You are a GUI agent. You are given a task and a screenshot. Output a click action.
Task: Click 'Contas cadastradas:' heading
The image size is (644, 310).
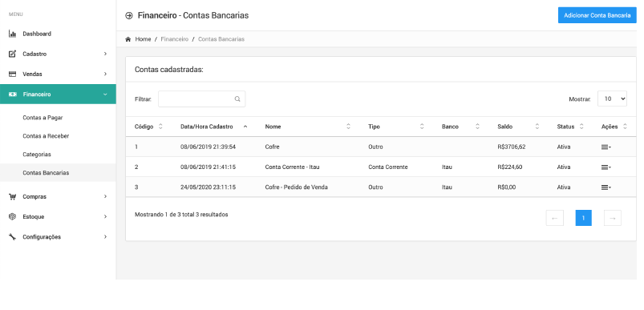point(169,70)
